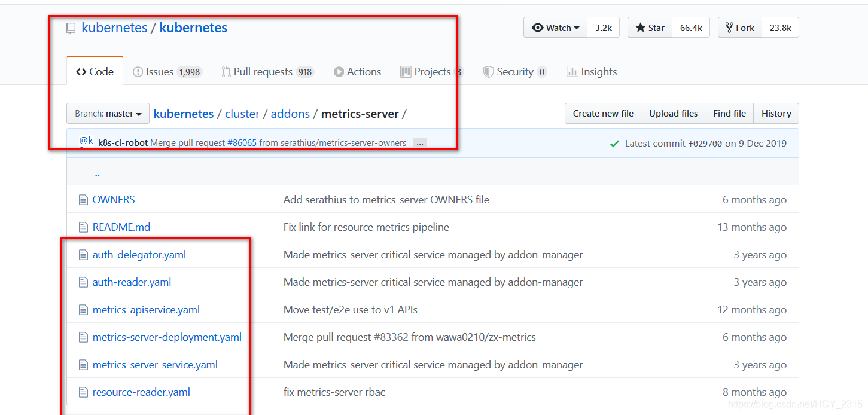Viewport: 868px width, 415px height.
Task: Click '12 months ago' timestamp for metrics-apiservice.yaml
Action: pos(752,310)
